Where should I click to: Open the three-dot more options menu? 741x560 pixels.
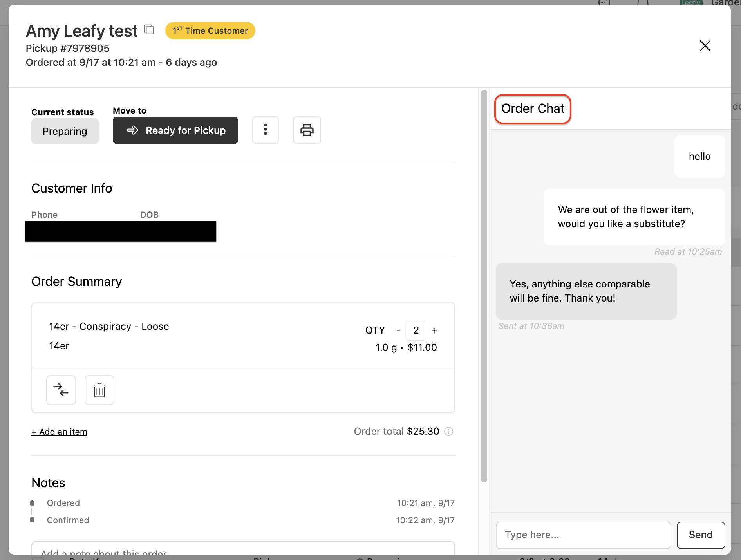point(266,130)
